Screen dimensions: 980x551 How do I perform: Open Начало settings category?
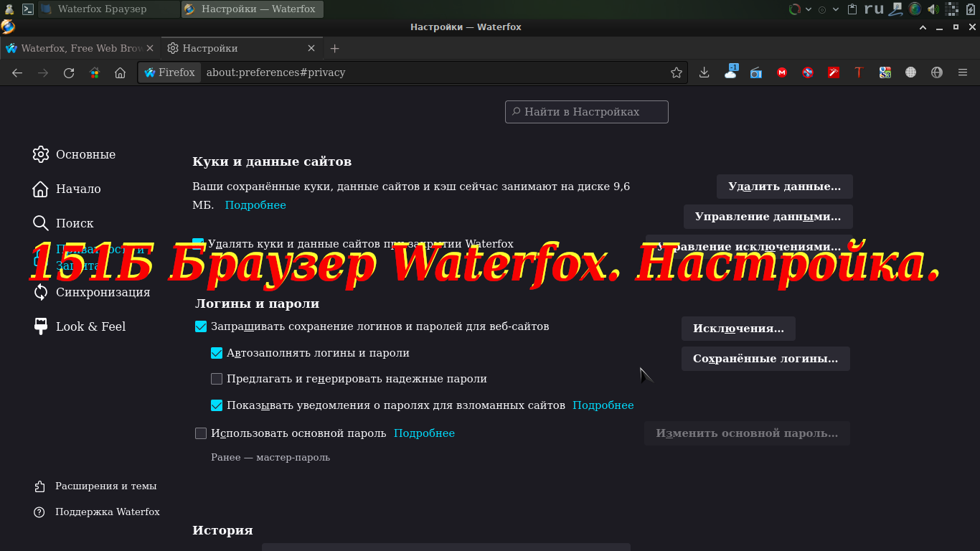pyautogui.click(x=67, y=189)
